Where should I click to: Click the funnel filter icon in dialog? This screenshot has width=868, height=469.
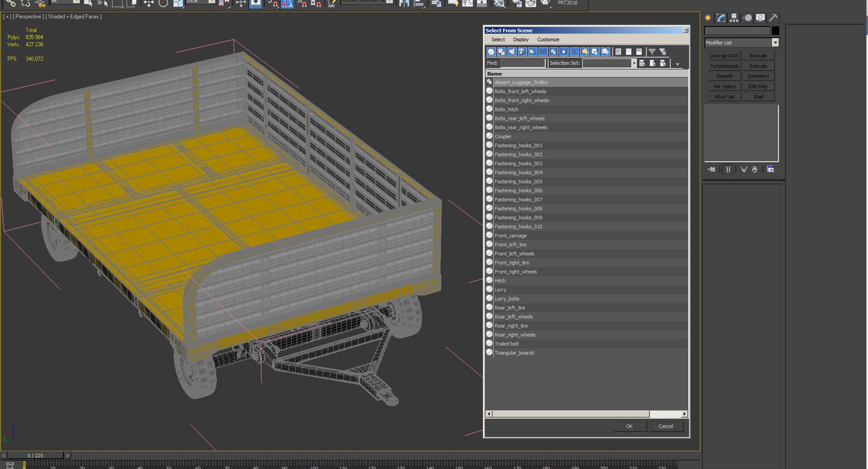tap(652, 52)
